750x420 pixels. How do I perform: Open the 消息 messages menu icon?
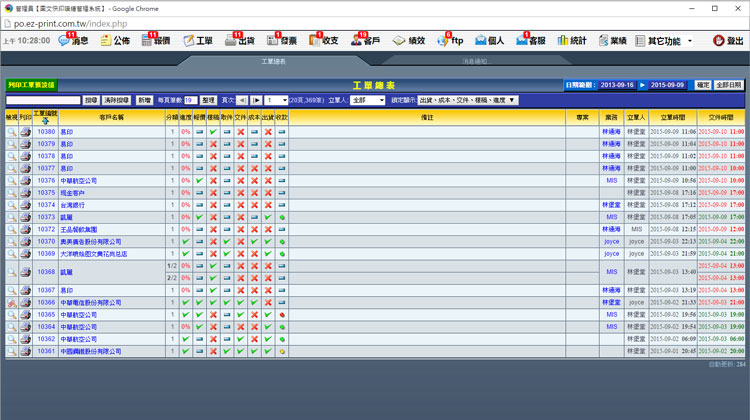(x=66, y=41)
